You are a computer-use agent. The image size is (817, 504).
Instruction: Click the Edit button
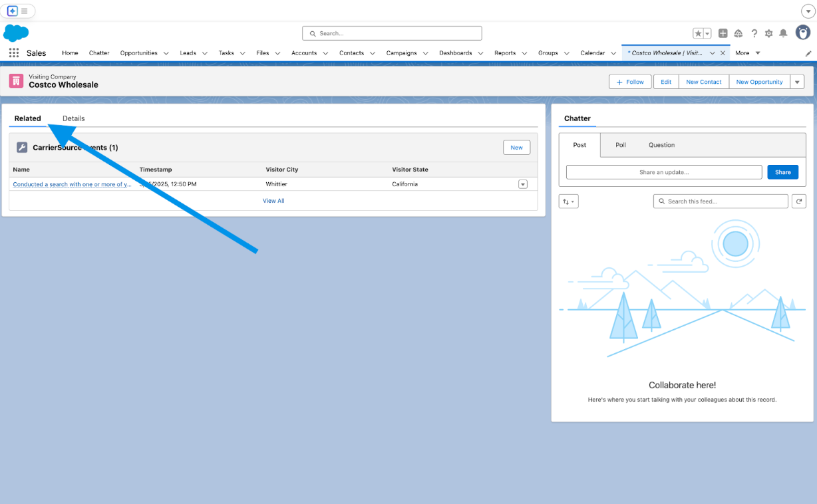pyautogui.click(x=666, y=82)
